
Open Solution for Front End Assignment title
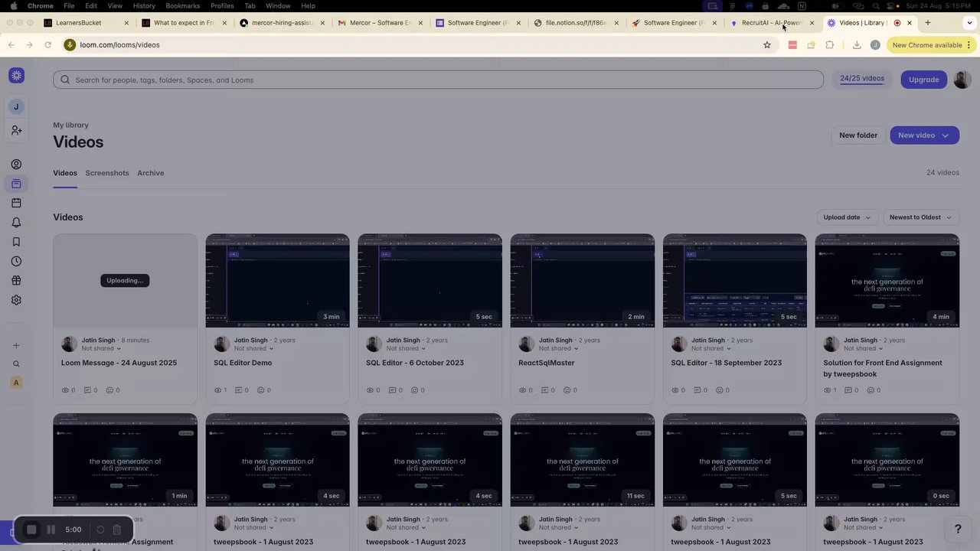[x=883, y=368]
